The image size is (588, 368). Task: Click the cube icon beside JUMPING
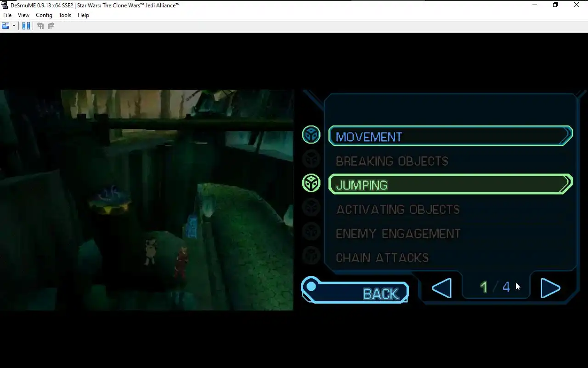pos(311,183)
